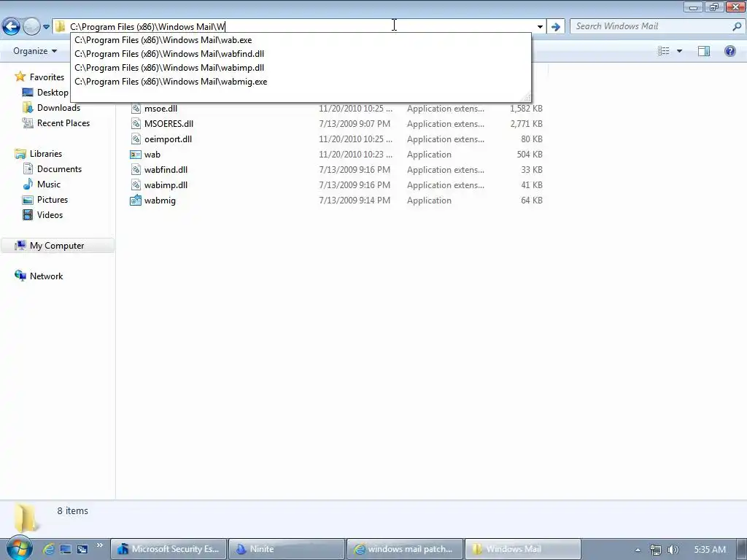Switch to windows mail patch taskbar button
747x560 pixels.
[404, 549]
